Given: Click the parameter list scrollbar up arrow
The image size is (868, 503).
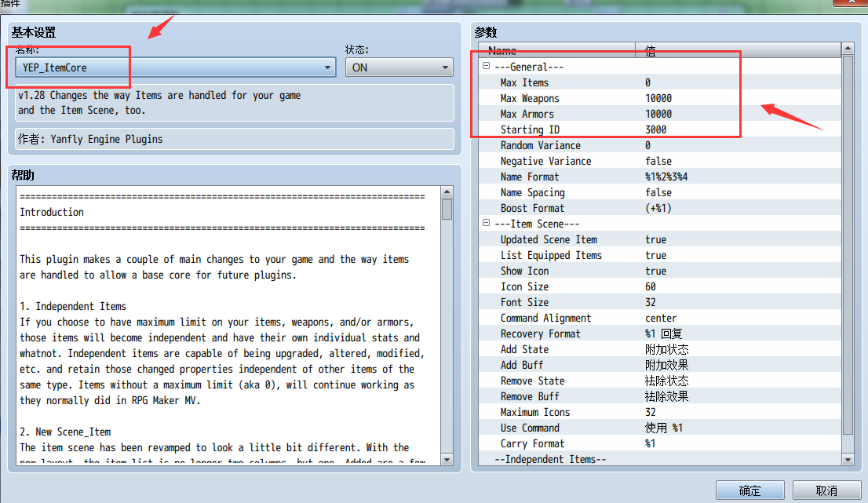Looking at the screenshot, I should tap(848, 48).
